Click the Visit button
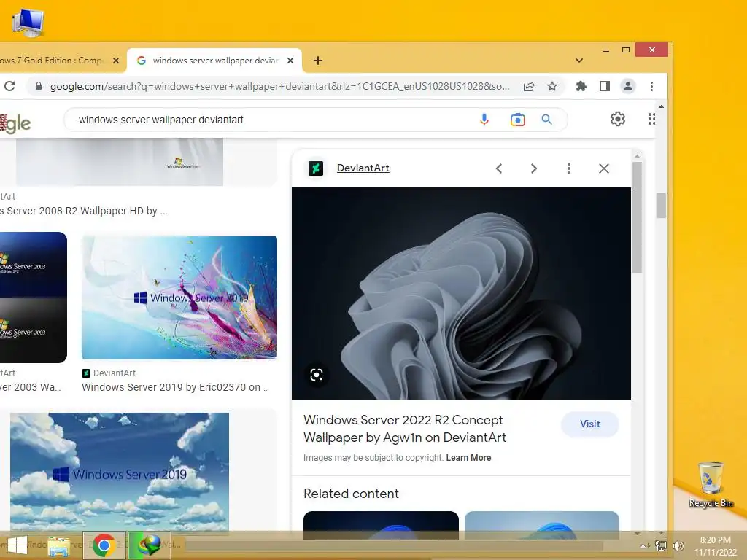The width and height of the screenshot is (747, 560). pos(589,424)
